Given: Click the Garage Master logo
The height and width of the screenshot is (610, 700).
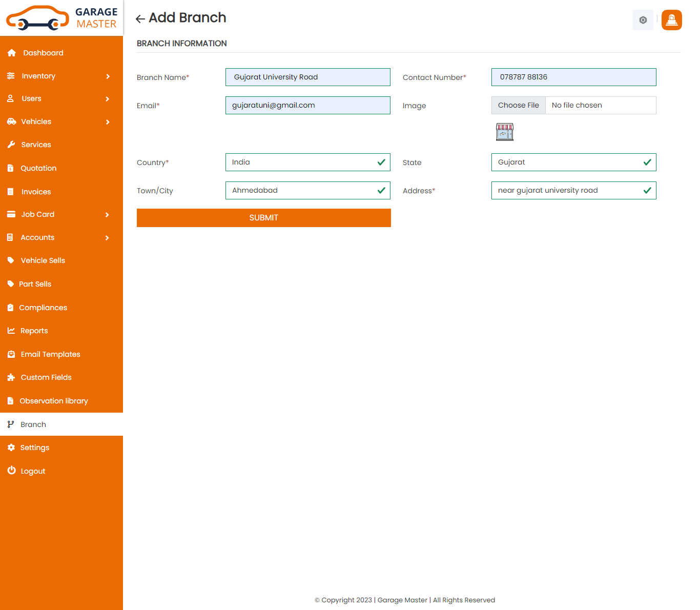Looking at the screenshot, I should click(61, 18).
